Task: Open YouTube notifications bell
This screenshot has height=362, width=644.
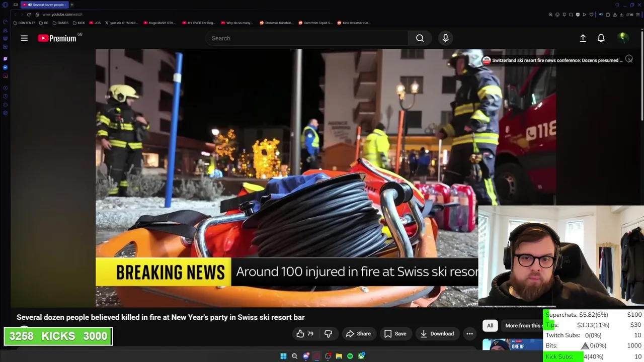Action: click(601, 38)
